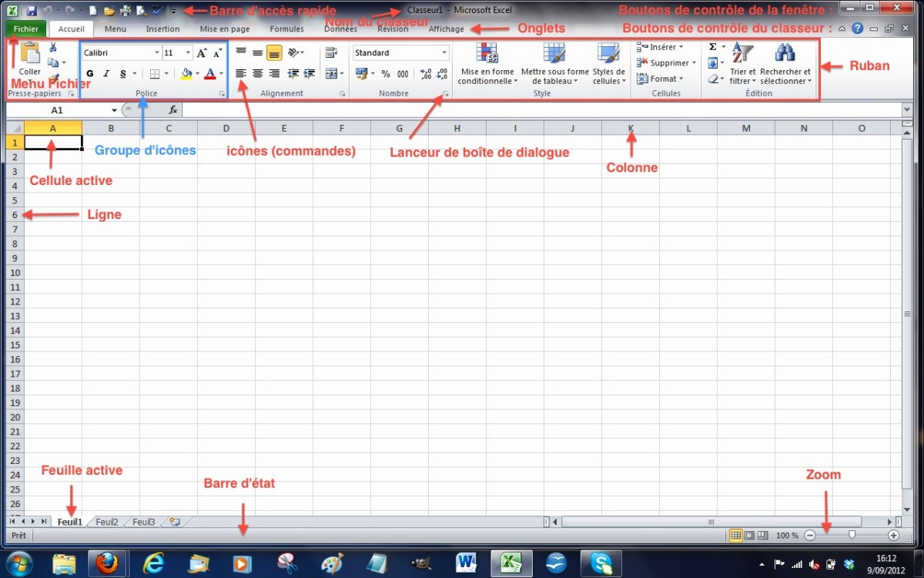The height and width of the screenshot is (578, 924).
Task: Click the Format button in Cellules group
Action: click(x=660, y=79)
